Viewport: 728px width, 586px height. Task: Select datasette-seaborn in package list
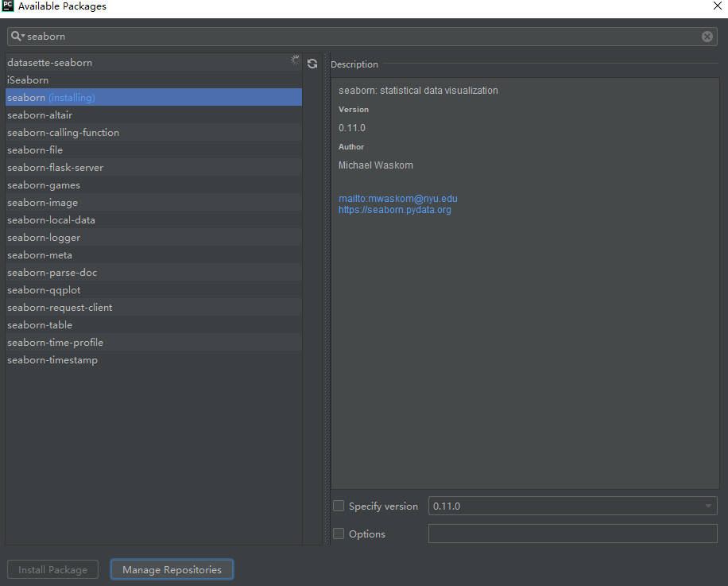tap(153, 62)
